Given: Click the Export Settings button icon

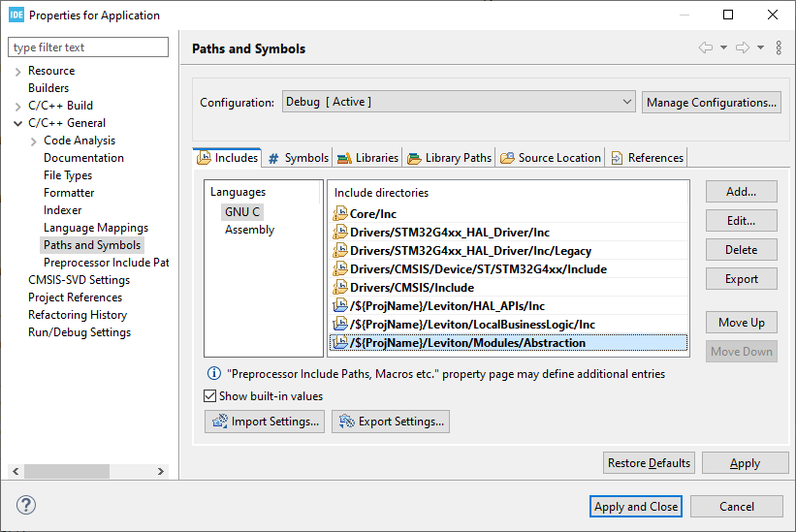Looking at the screenshot, I should click(346, 422).
